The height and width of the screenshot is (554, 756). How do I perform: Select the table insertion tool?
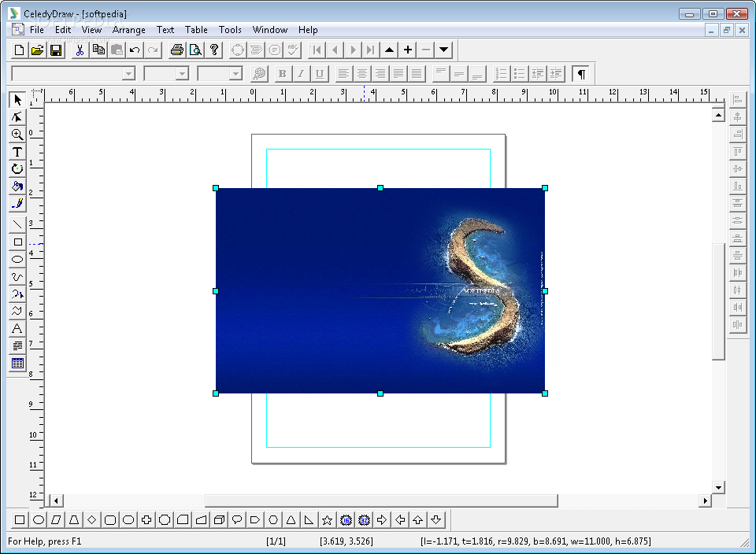[17, 364]
